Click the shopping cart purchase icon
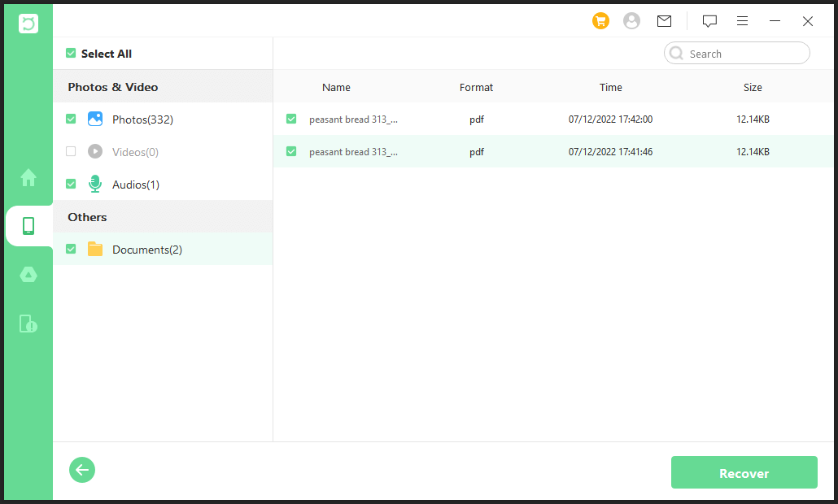The image size is (838, 504). [x=600, y=21]
